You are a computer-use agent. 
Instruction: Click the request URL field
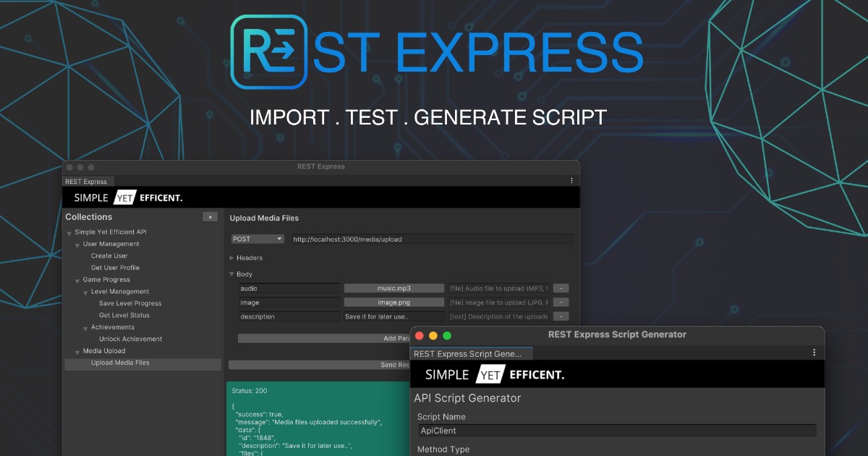click(432, 239)
